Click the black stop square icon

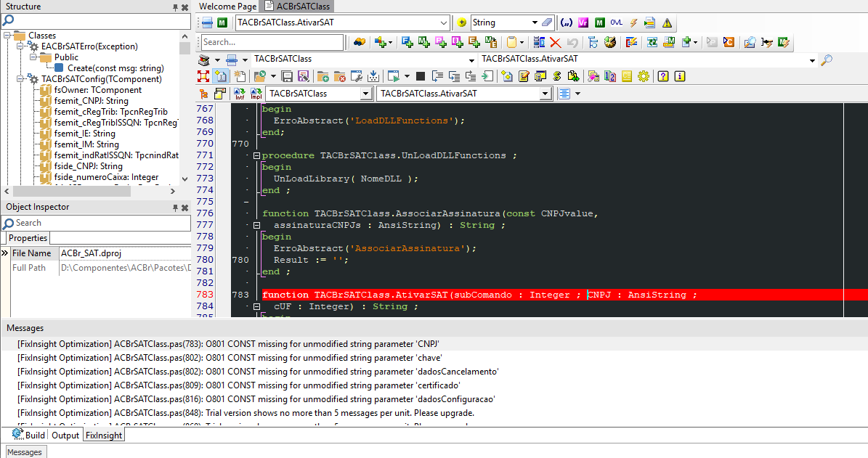(421, 76)
